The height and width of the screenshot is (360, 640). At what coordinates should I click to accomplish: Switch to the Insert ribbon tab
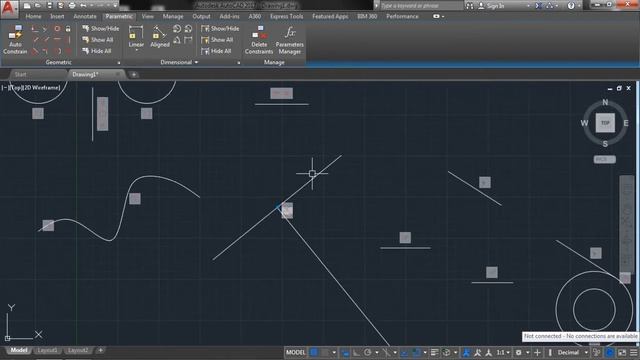57,16
